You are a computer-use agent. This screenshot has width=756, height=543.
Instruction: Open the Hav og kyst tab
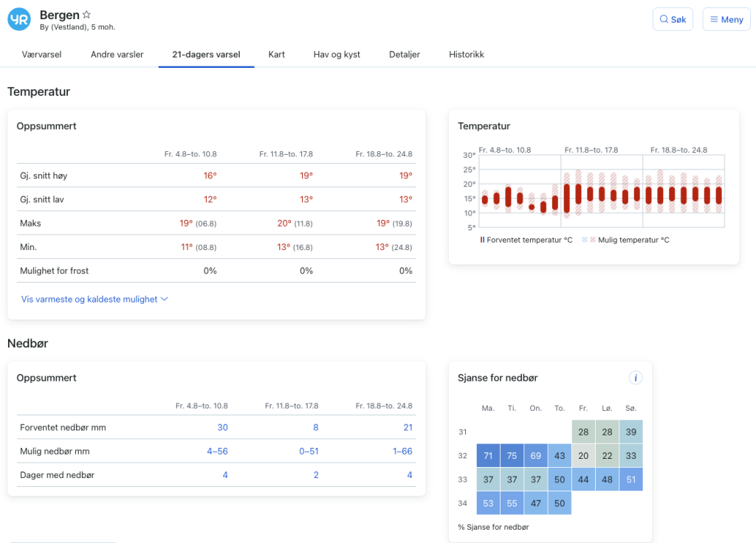click(x=337, y=55)
